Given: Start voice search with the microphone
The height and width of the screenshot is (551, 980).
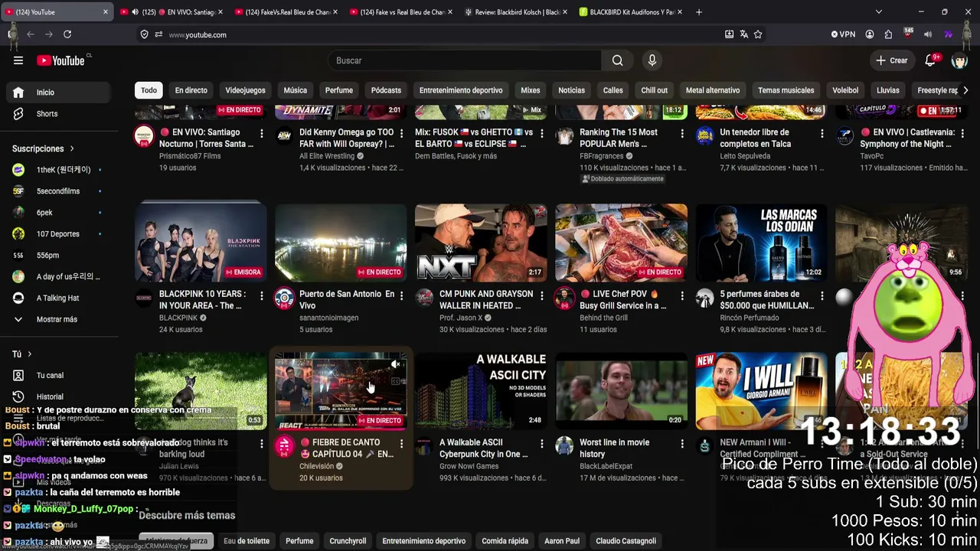Looking at the screenshot, I should pos(652,60).
